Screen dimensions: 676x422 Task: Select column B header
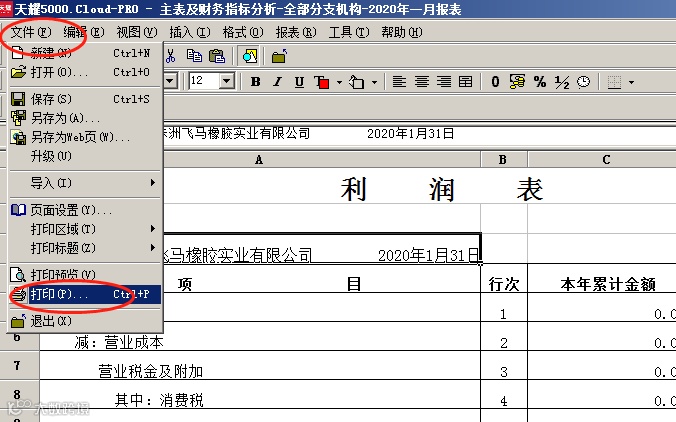point(504,159)
